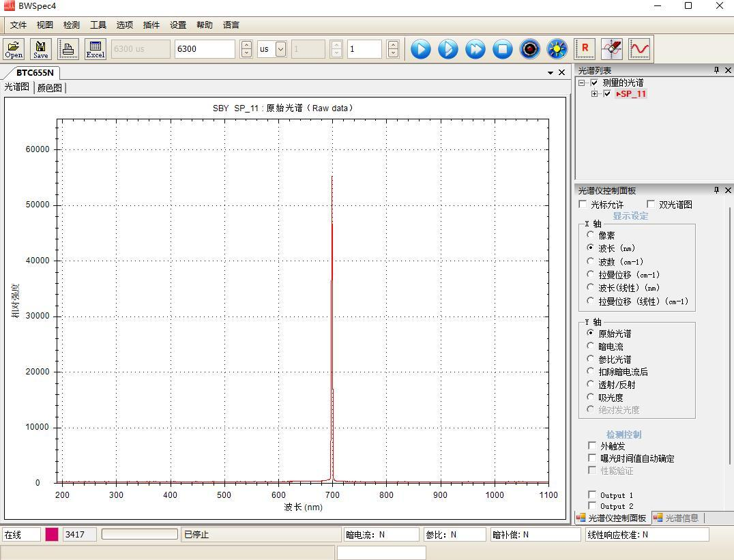734x560 pixels.
Task: Stop acquisition with the stop icon
Action: 503,49
